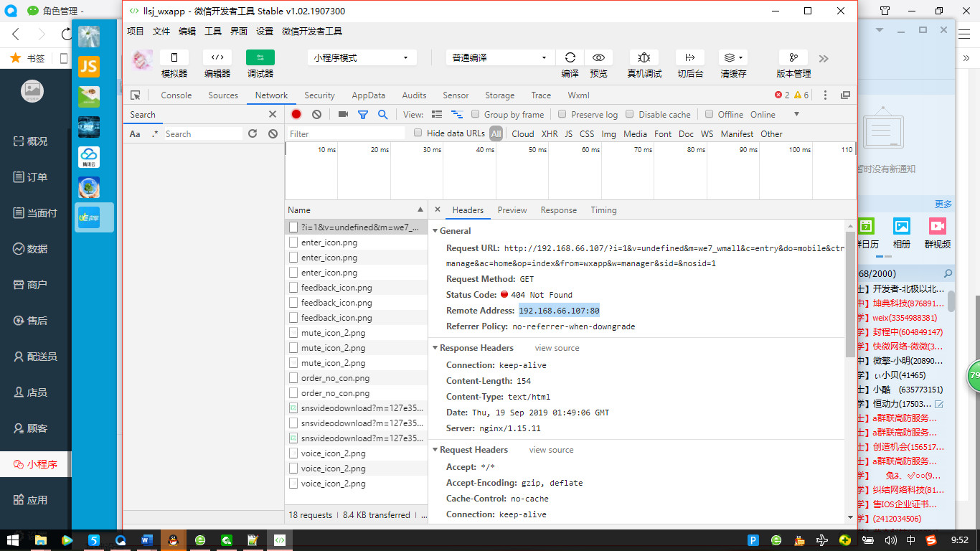
Task: Enable the Preserve log checkbox
Action: [562, 114]
